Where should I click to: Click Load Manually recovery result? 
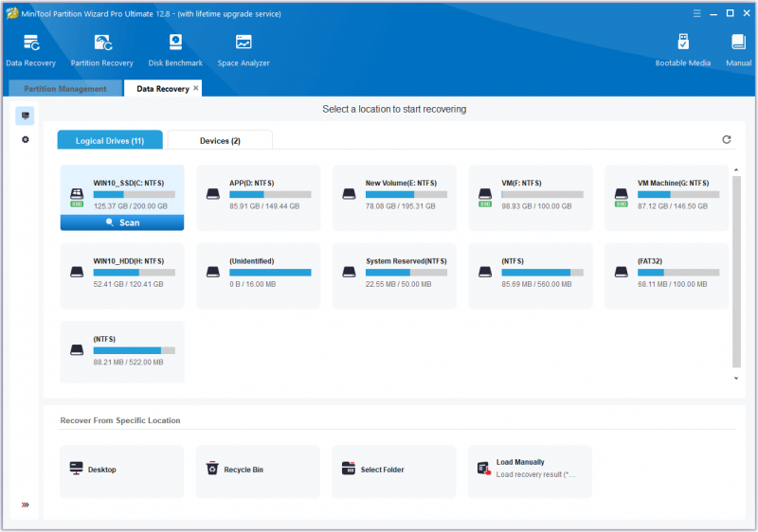click(531, 470)
